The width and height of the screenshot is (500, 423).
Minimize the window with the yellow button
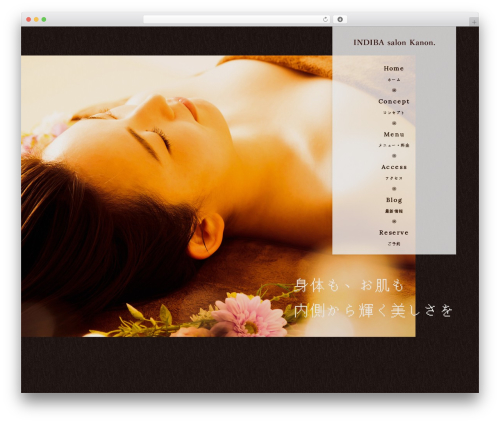pyautogui.click(x=36, y=19)
